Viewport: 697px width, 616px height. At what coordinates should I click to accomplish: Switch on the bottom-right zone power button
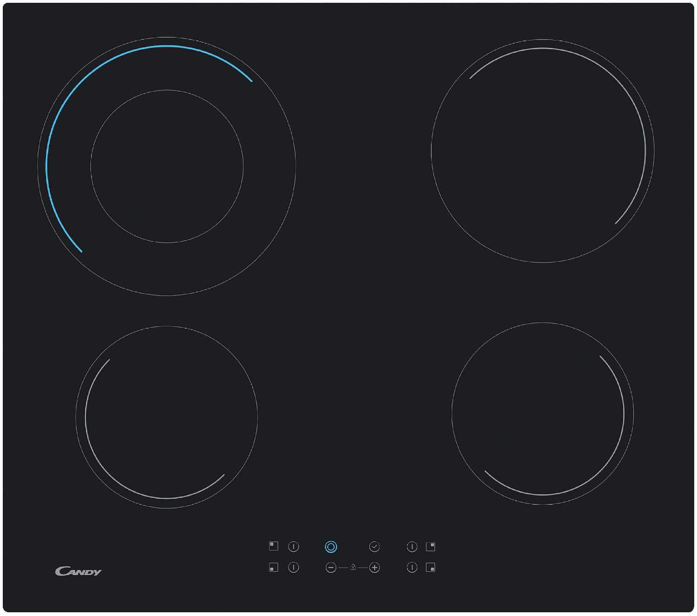(412, 567)
